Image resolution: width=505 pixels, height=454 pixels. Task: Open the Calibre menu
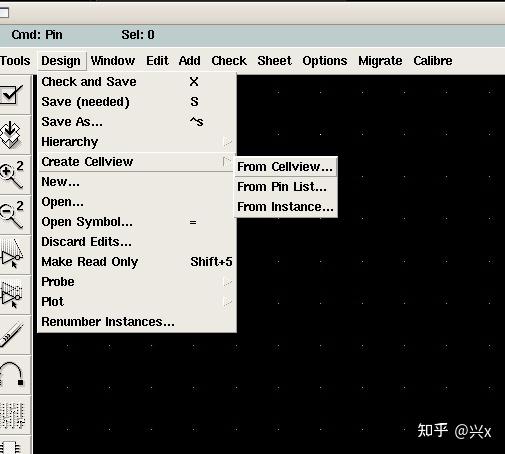[433, 61]
